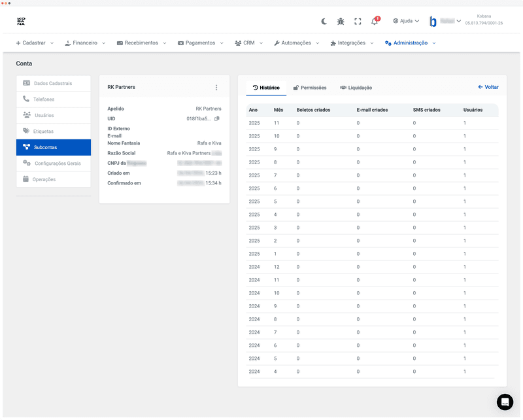Open the notifications bell
This screenshot has width=523, height=420.
tap(373, 21)
